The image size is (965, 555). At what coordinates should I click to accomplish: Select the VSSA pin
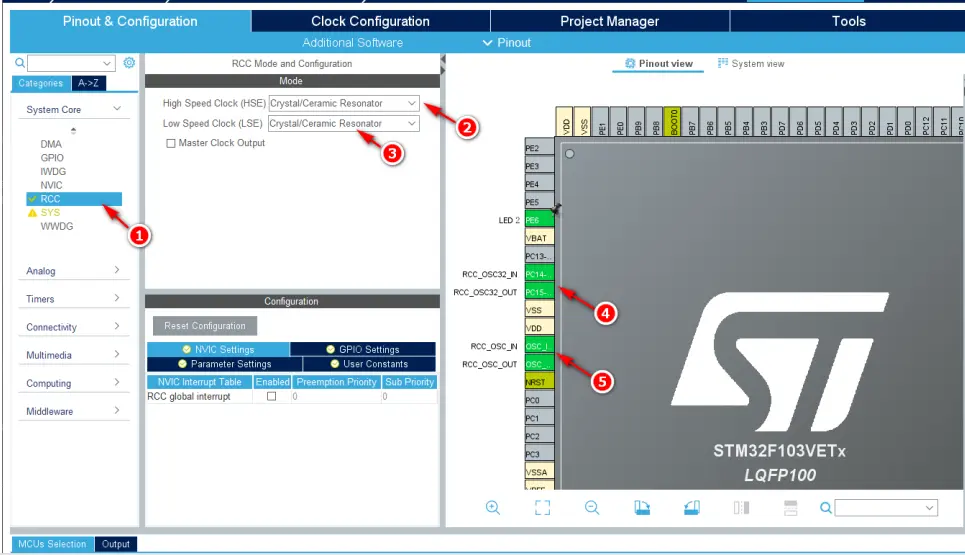539,472
